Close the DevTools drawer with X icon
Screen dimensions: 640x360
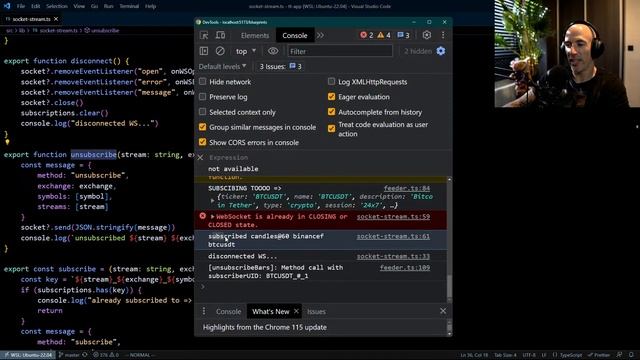443,311
